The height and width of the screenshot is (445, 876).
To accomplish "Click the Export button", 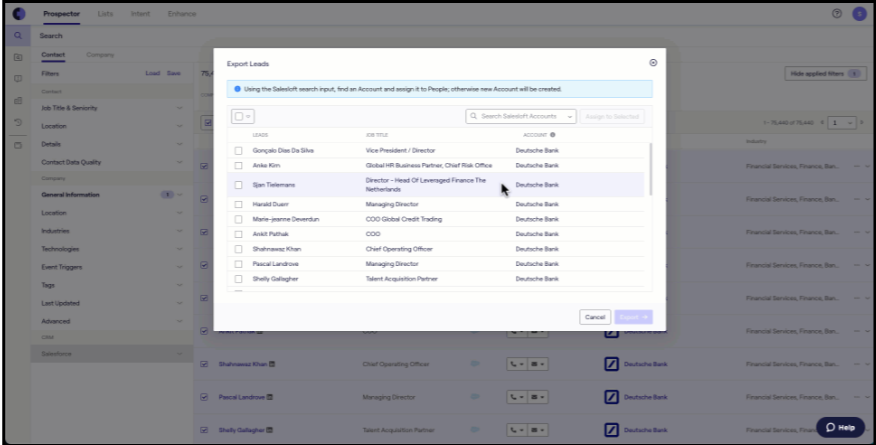I will [634, 317].
